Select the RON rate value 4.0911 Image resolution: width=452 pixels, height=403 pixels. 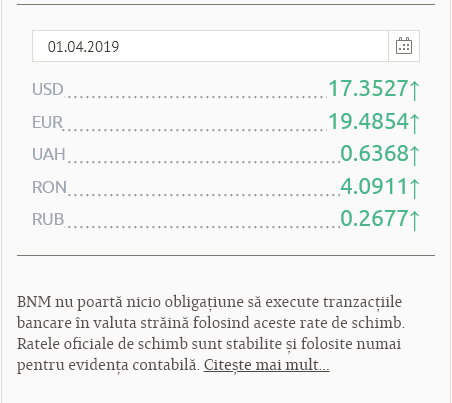coord(374,186)
